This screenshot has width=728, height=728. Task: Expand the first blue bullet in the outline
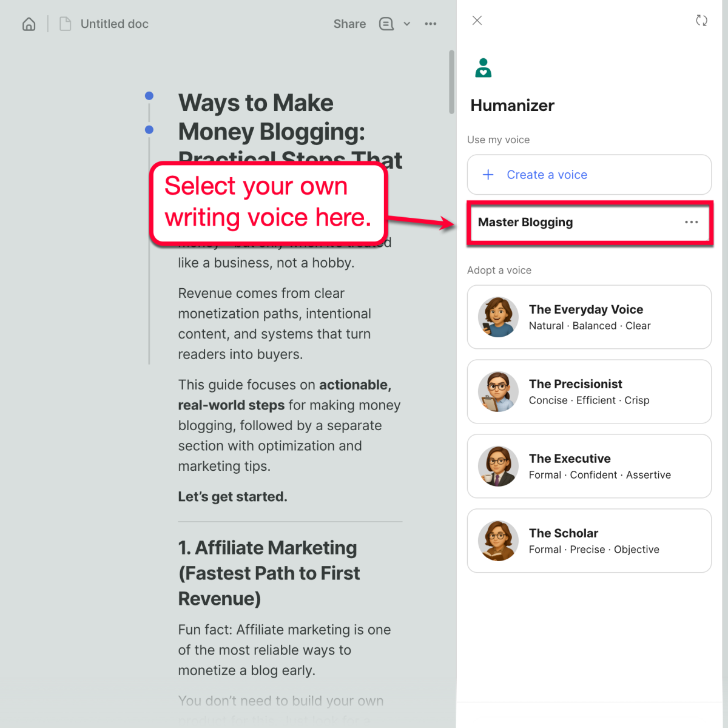(149, 95)
